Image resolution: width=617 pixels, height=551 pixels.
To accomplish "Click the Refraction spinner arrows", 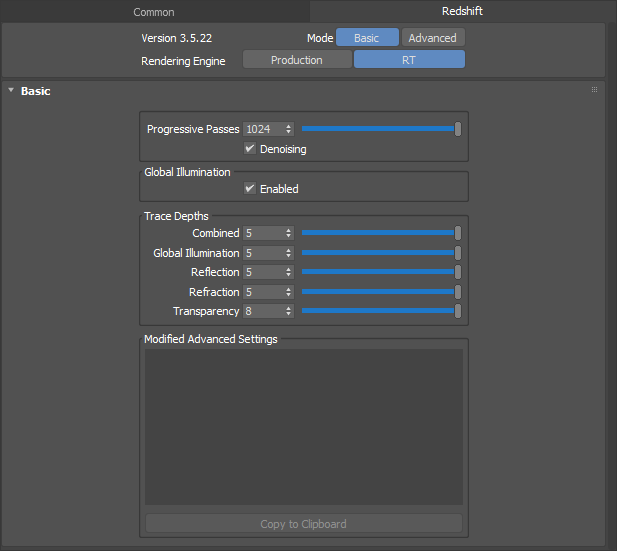I will click(x=289, y=292).
